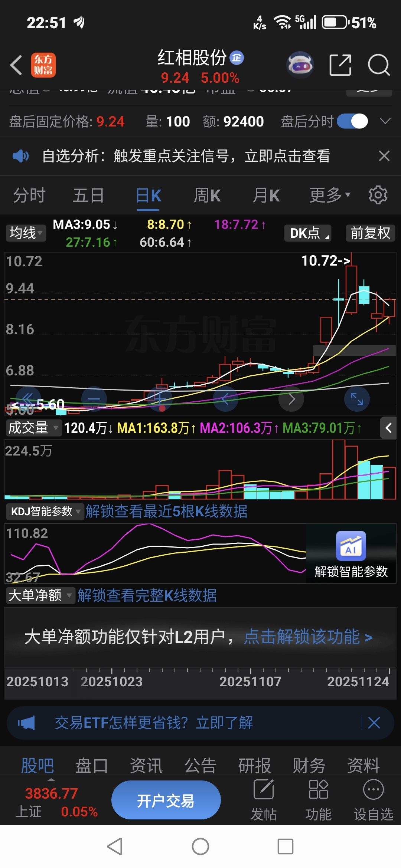Image resolution: width=401 pixels, height=868 pixels.
Task: Switch to 周K chart tab
Action: pos(207,195)
